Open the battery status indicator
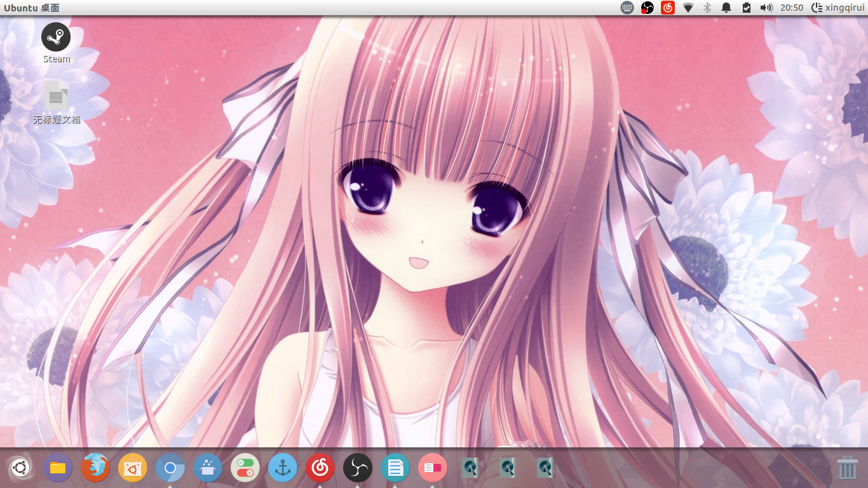Viewport: 868px width, 488px height. click(x=746, y=8)
